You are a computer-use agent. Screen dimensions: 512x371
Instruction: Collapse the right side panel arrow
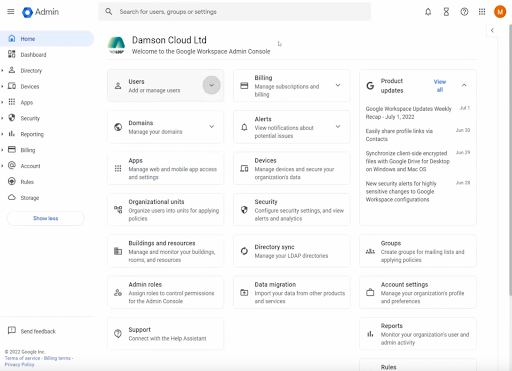tap(492, 30)
